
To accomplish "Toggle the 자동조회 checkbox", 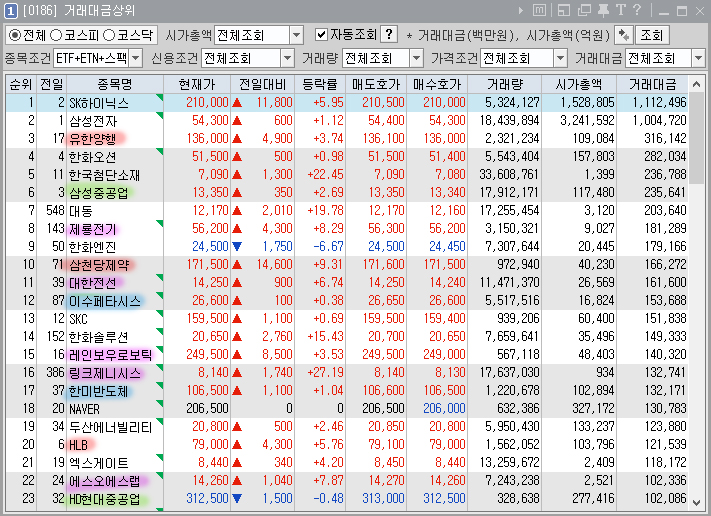I will [321, 34].
